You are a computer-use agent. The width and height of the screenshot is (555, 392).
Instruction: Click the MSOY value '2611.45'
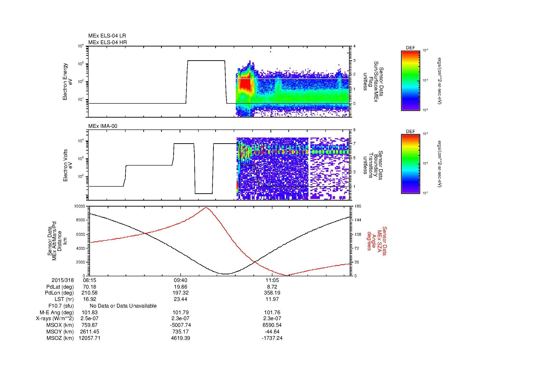[x=89, y=332]
